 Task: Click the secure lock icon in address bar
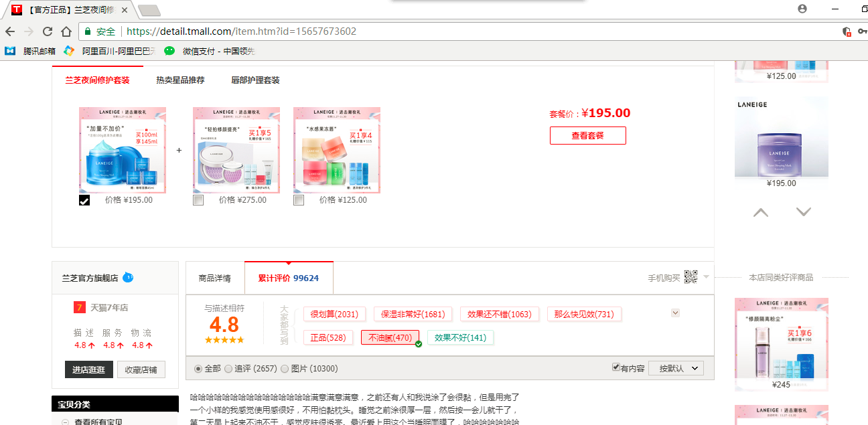(x=87, y=31)
